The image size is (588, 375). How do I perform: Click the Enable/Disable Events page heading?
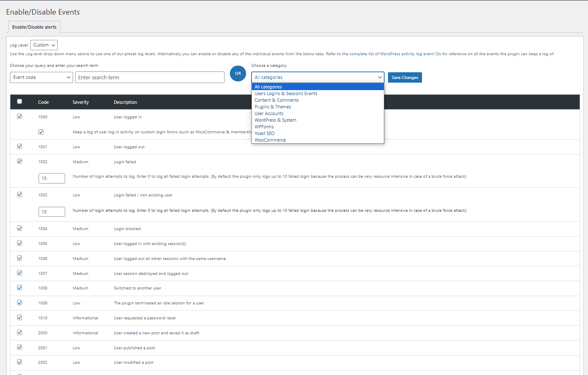tap(43, 12)
